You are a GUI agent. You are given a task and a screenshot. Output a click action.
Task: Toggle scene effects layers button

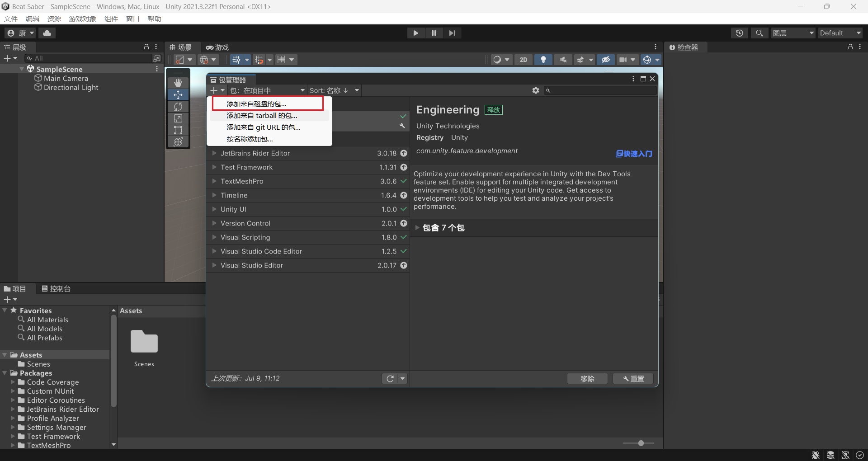point(580,60)
